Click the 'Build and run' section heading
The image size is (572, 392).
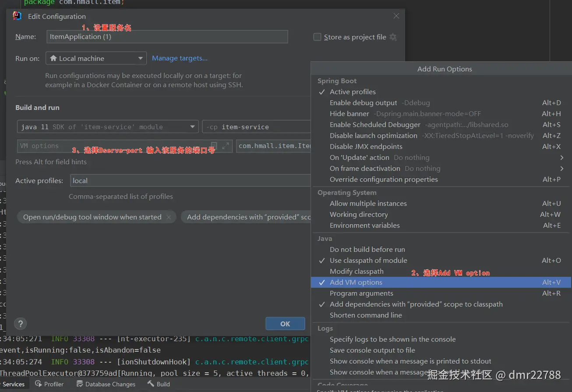37,108
